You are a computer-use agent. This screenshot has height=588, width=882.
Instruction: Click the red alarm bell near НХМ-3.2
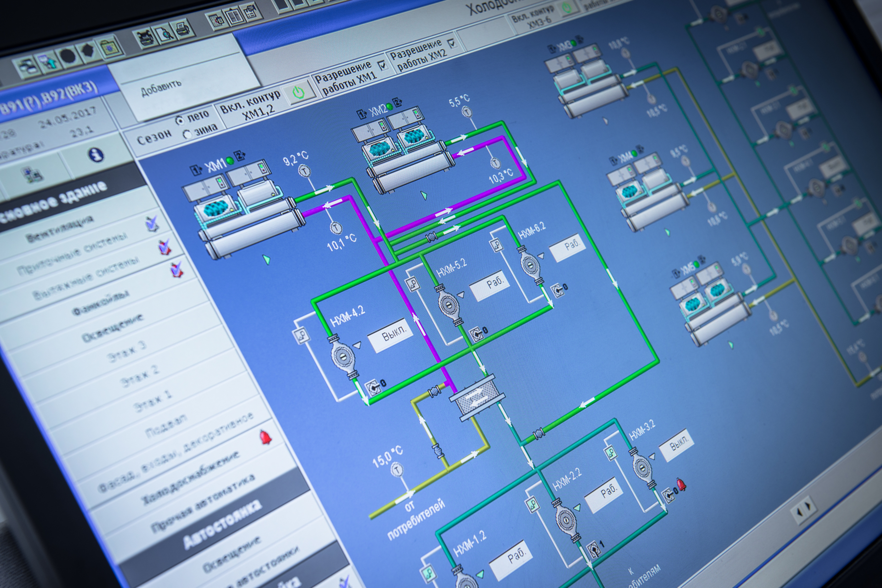point(681,484)
